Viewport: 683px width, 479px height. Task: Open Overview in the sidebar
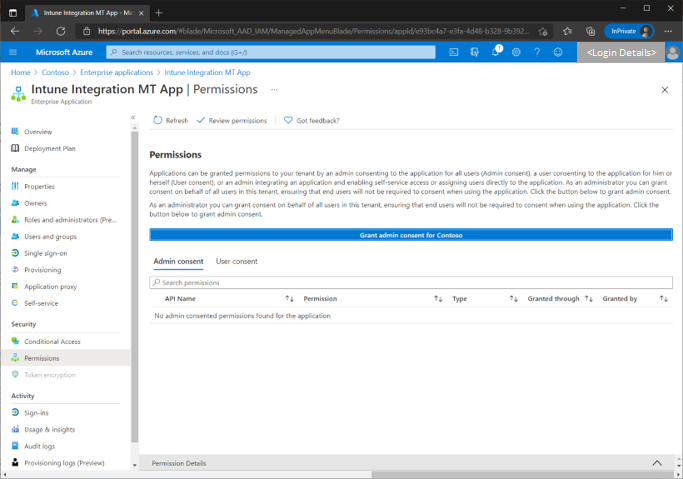[x=38, y=132]
